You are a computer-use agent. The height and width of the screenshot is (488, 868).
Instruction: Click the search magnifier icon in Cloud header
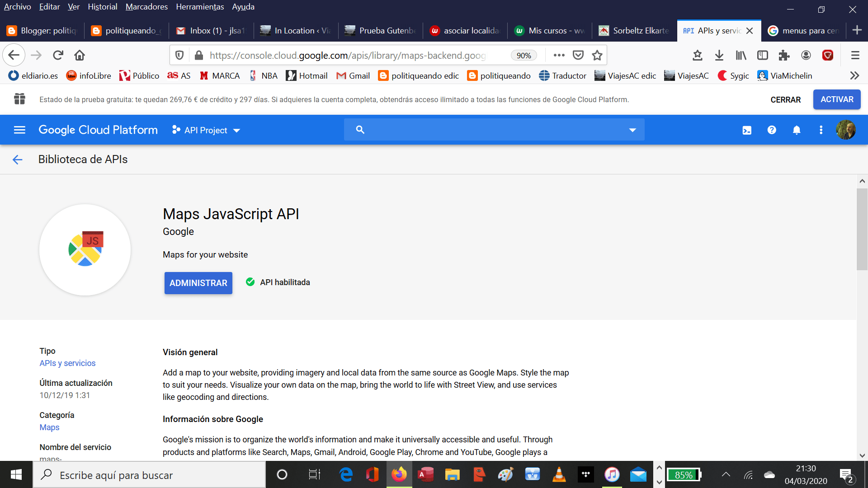[x=360, y=130]
